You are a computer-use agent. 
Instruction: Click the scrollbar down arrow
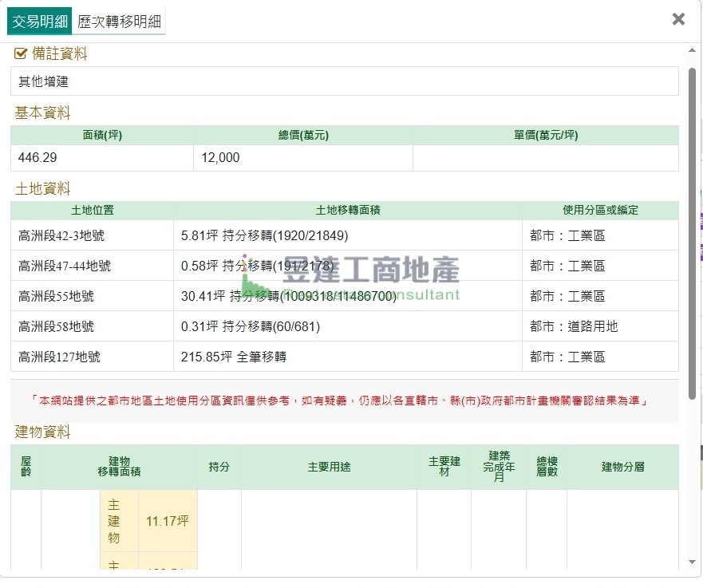click(x=692, y=562)
